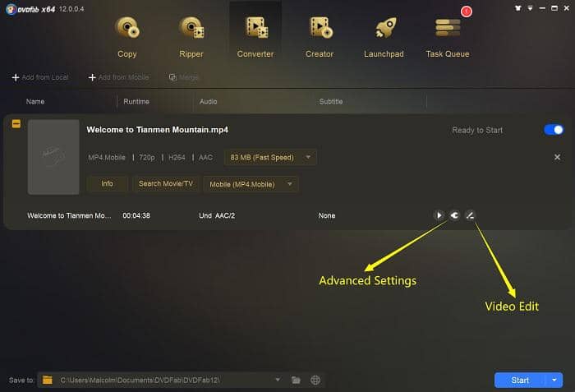Click the Start button
Viewport: 575px width, 392px height.
[x=520, y=380]
